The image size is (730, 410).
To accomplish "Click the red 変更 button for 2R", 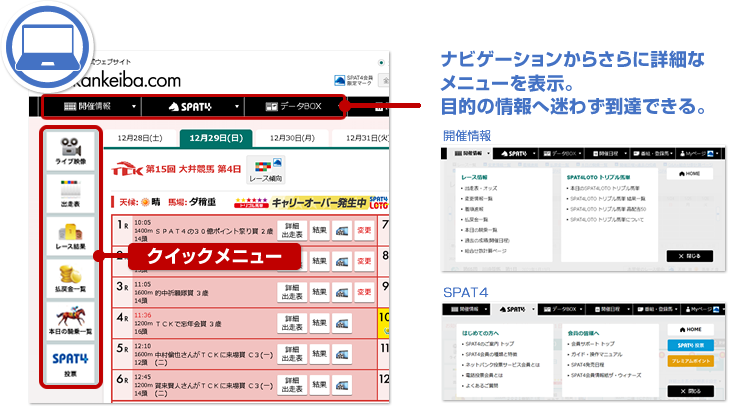I will coord(364,261).
